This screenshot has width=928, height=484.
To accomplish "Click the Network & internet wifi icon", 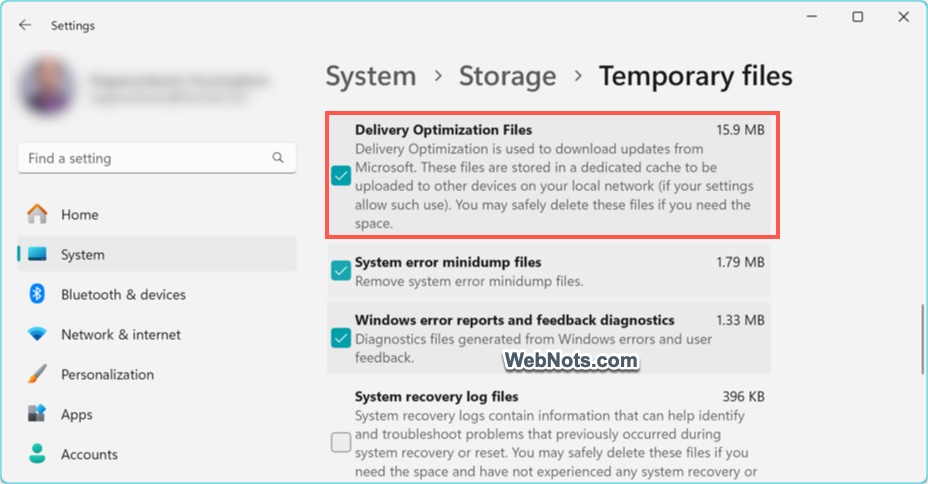I will (x=37, y=334).
